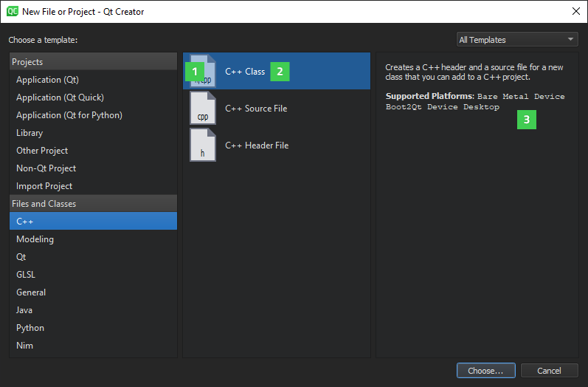Select the Modeling files category
The image size is (588, 387).
pyautogui.click(x=35, y=239)
